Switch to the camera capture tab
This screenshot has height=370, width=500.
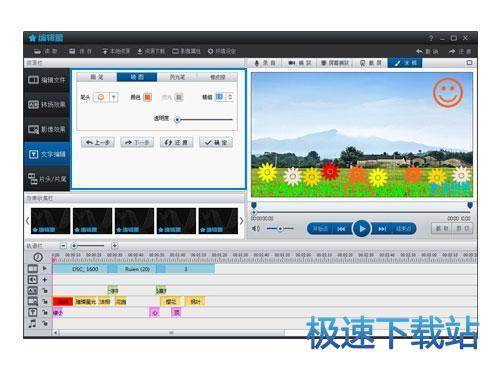click(x=300, y=63)
